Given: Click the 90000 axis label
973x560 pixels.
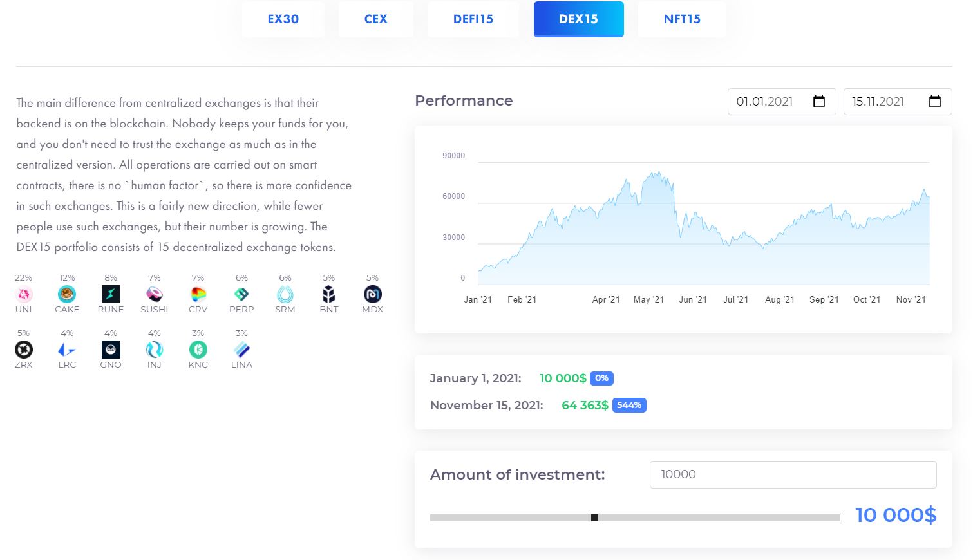Looking at the screenshot, I should [x=453, y=156].
